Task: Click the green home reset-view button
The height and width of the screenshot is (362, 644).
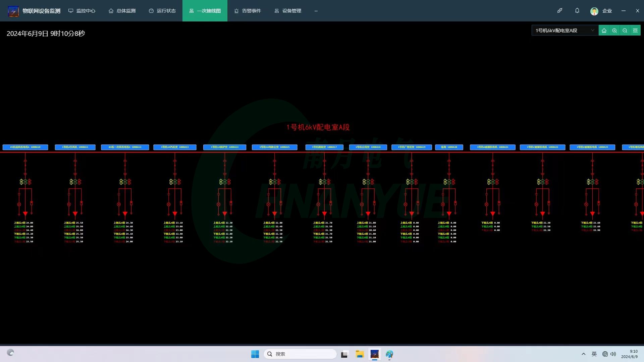Action: [x=604, y=31]
